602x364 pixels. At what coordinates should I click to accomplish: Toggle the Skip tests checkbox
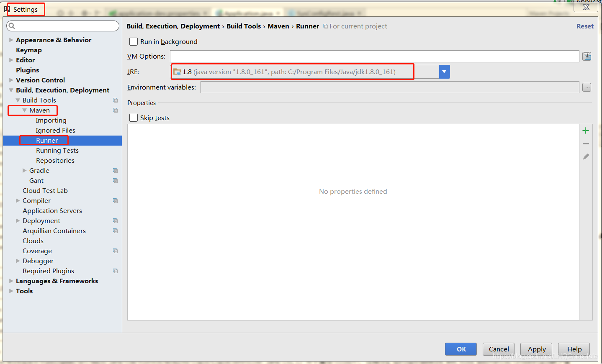click(x=134, y=118)
